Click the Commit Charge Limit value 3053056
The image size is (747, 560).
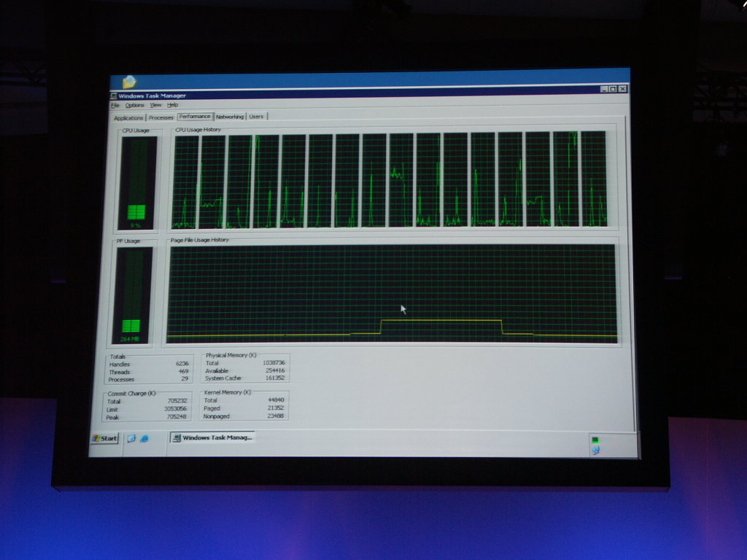coord(175,408)
